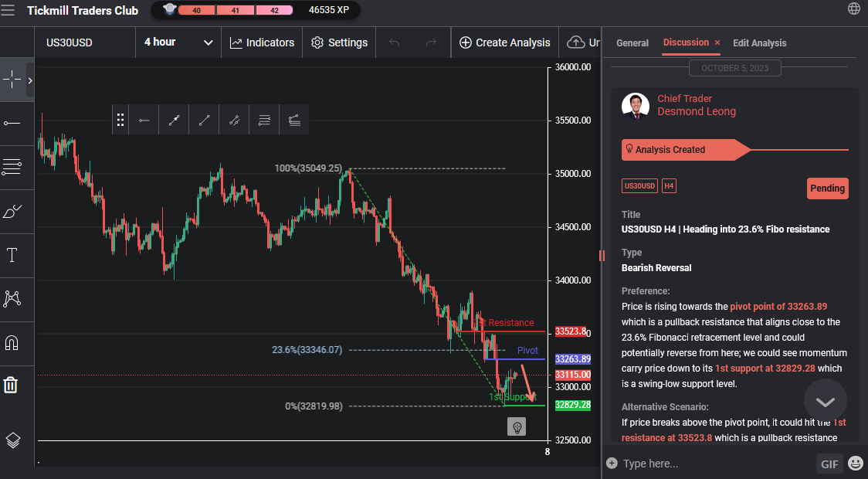Open the language globe icon

pyautogui.click(x=854, y=8)
